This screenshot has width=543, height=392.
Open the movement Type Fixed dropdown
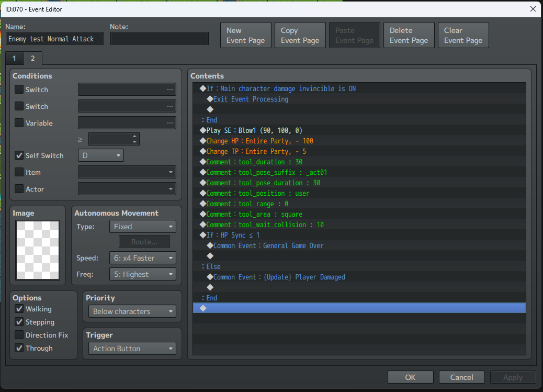(143, 227)
